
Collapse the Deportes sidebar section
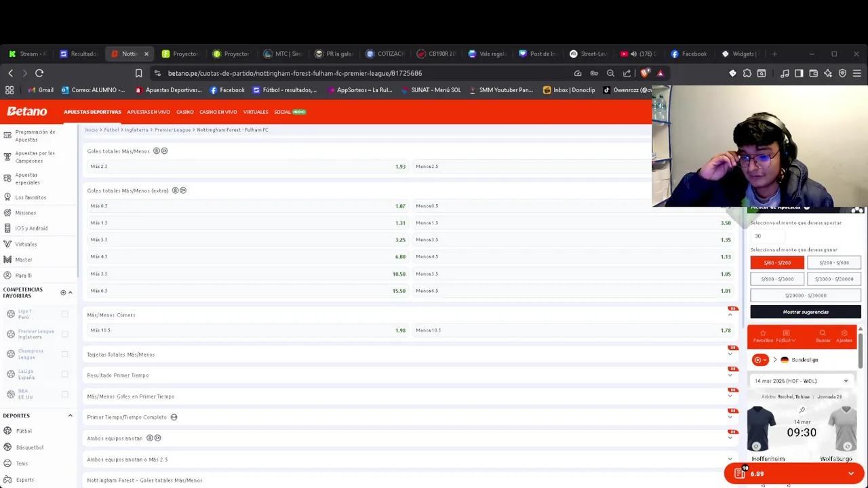click(x=70, y=415)
